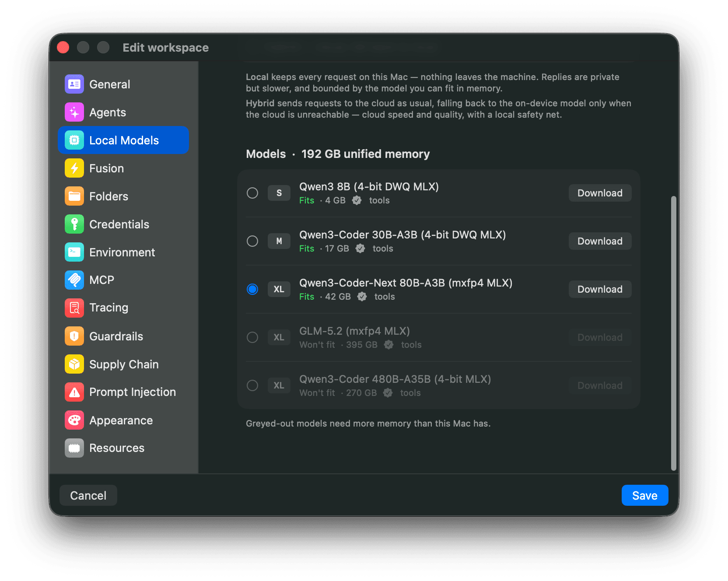Open the Resources section

[123, 448]
